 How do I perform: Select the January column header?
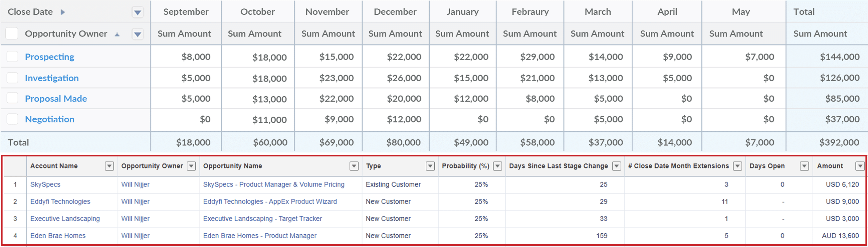click(463, 12)
